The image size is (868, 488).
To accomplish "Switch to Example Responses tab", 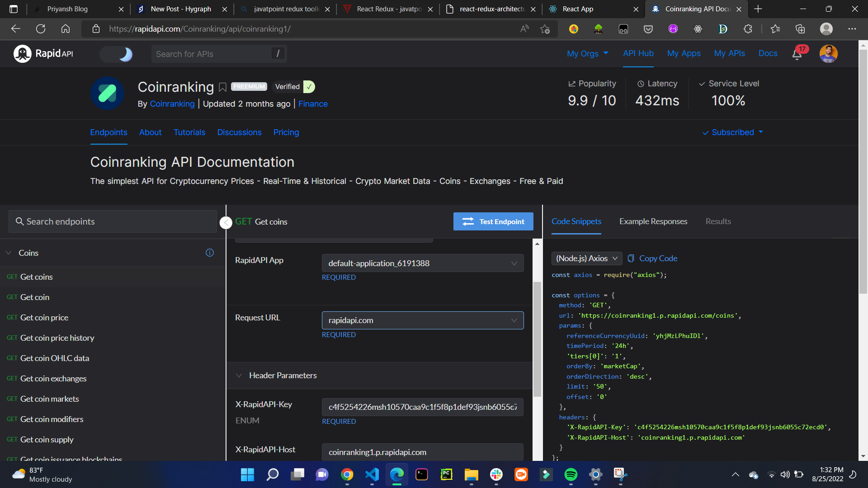I will (653, 221).
